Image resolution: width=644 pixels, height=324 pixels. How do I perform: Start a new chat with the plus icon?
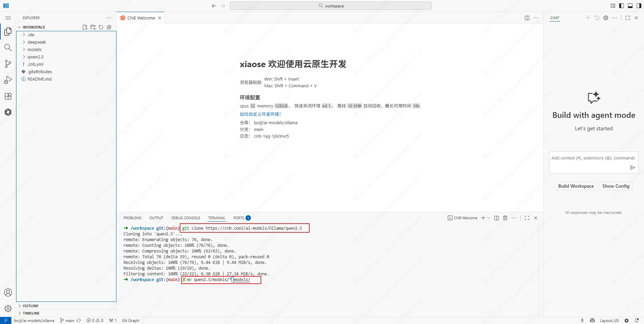[588, 18]
